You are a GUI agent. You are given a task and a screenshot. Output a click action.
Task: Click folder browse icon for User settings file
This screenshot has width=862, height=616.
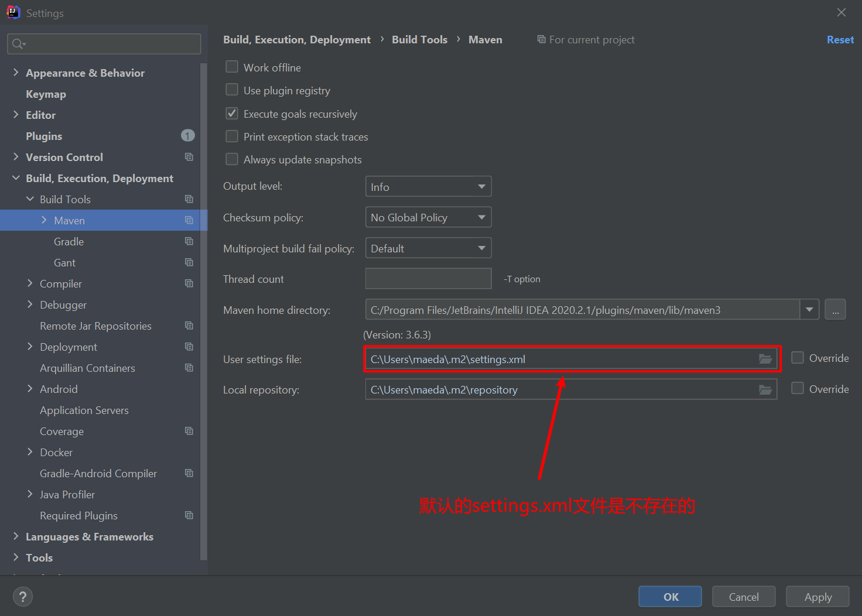pyautogui.click(x=765, y=359)
